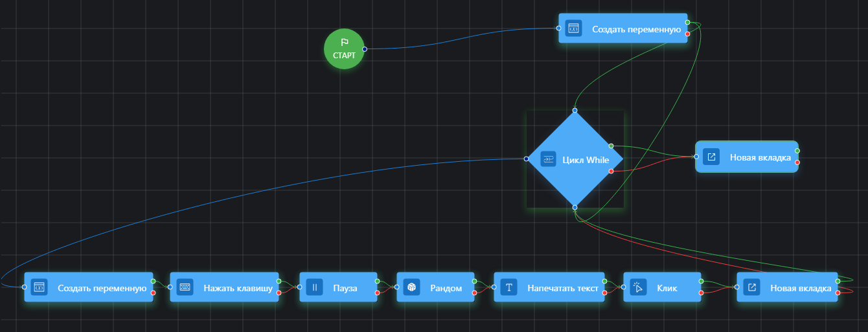The height and width of the screenshot is (332, 868).
Task: Click the top blue port of the Цикл While diamond
Action: (575, 109)
